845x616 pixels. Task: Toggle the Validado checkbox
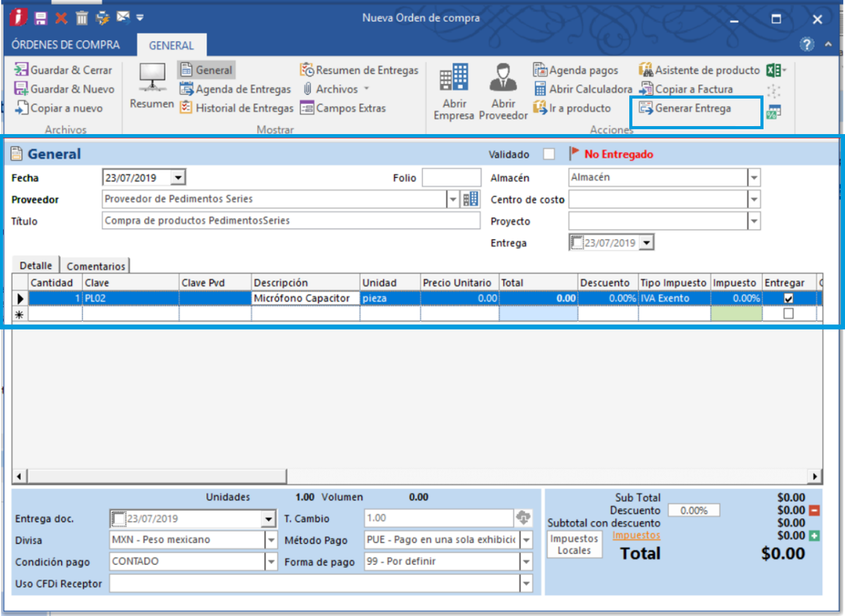coord(549,154)
